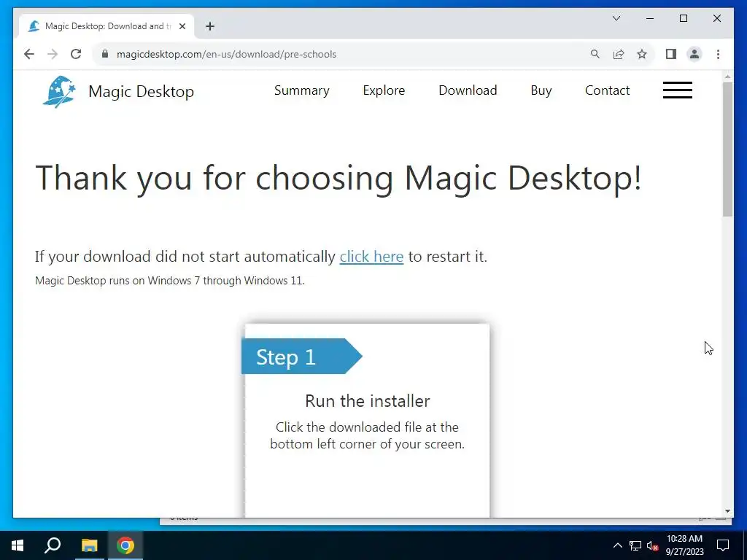Open Windows search on taskbar
The image size is (747, 560).
coord(53,545)
